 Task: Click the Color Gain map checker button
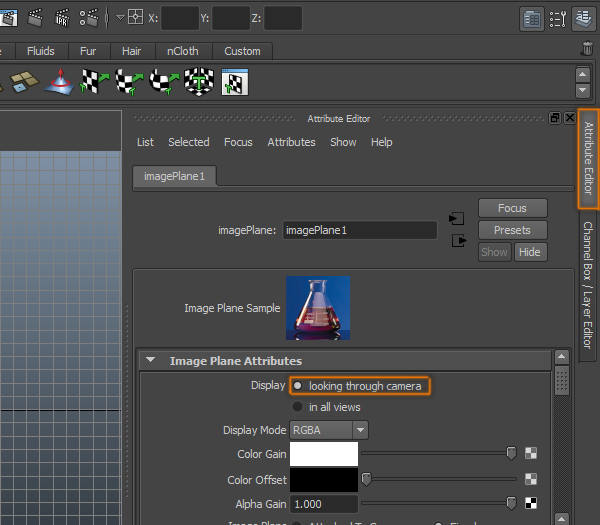tap(531, 453)
